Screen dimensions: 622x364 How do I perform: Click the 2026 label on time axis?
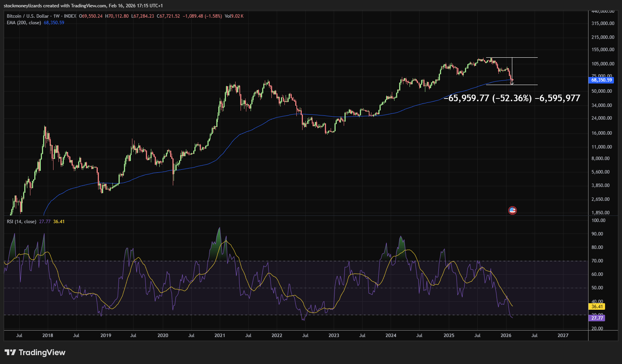point(506,336)
